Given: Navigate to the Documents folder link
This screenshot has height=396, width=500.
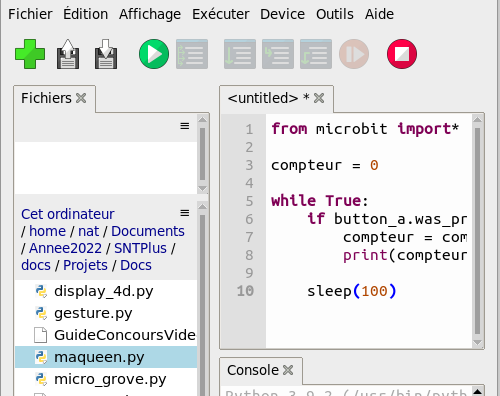Looking at the screenshot, I should click(x=148, y=231).
